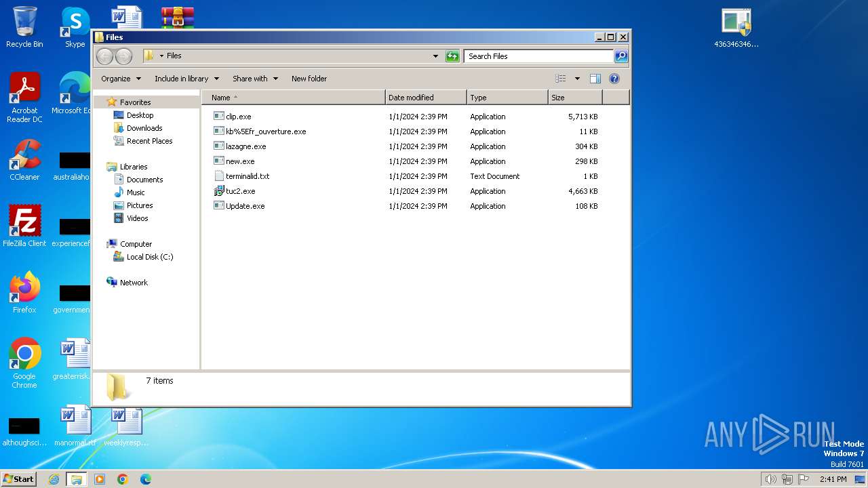868x488 pixels.
Task: Open the Recycle Bin desktop icon
Action: [x=24, y=27]
